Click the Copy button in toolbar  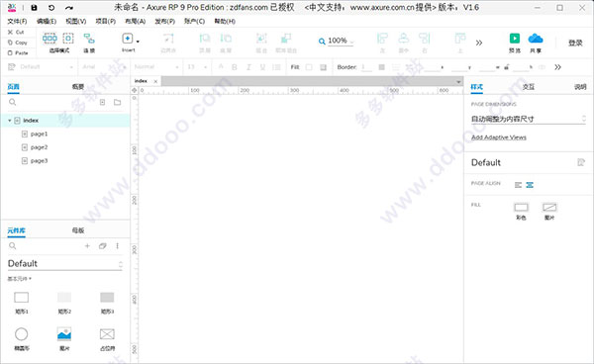(x=18, y=43)
